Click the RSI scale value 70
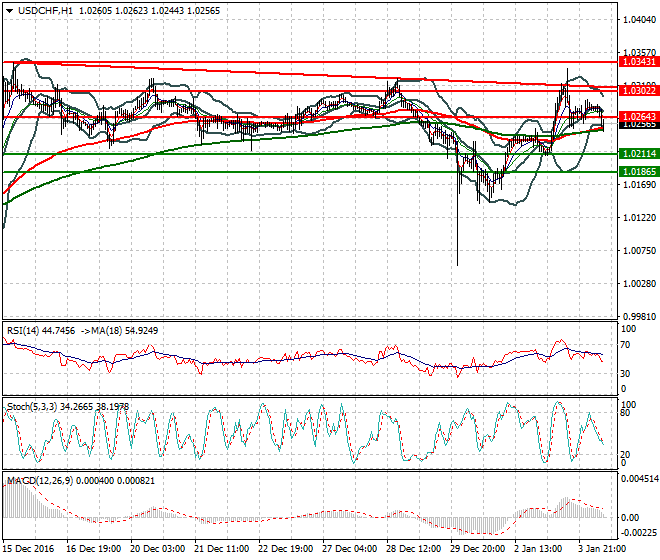 (x=625, y=345)
